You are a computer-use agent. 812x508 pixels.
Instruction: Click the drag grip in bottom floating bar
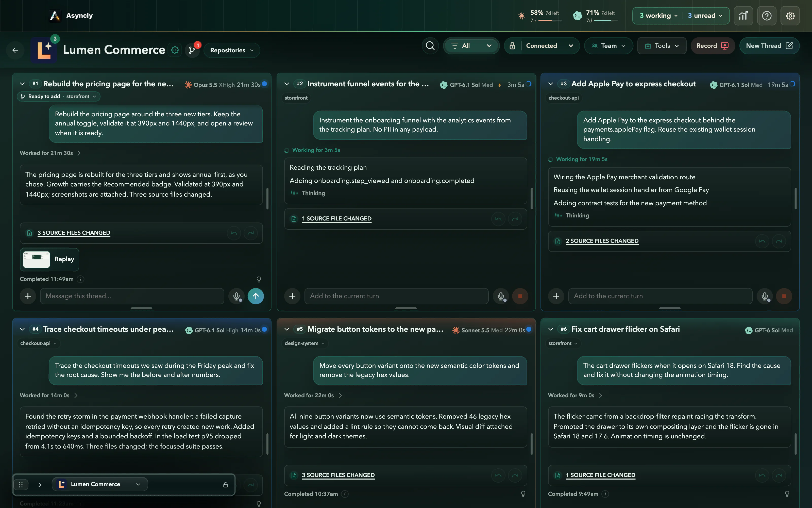(x=21, y=484)
